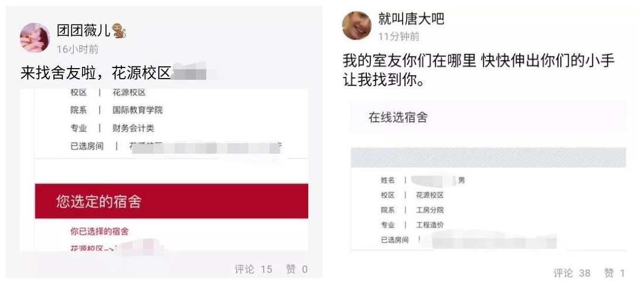Screen dimensions: 644x284
Task: Tap the monkey emoji beside 团团薇儿
Action: (119, 31)
